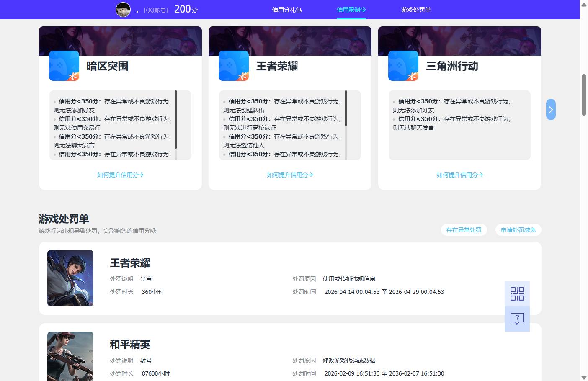Switch to 信用限制令 tab
This screenshot has width=588, height=381.
tap(351, 10)
